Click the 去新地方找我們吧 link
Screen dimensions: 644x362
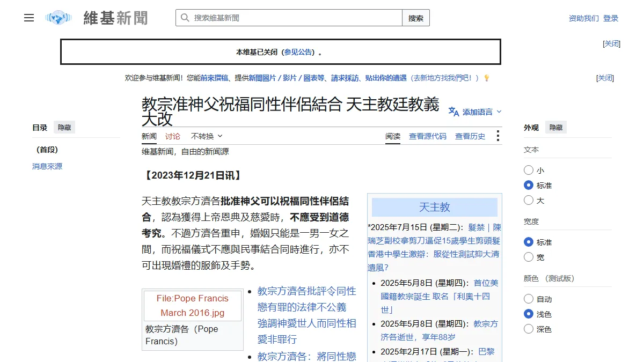click(x=445, y=78)
